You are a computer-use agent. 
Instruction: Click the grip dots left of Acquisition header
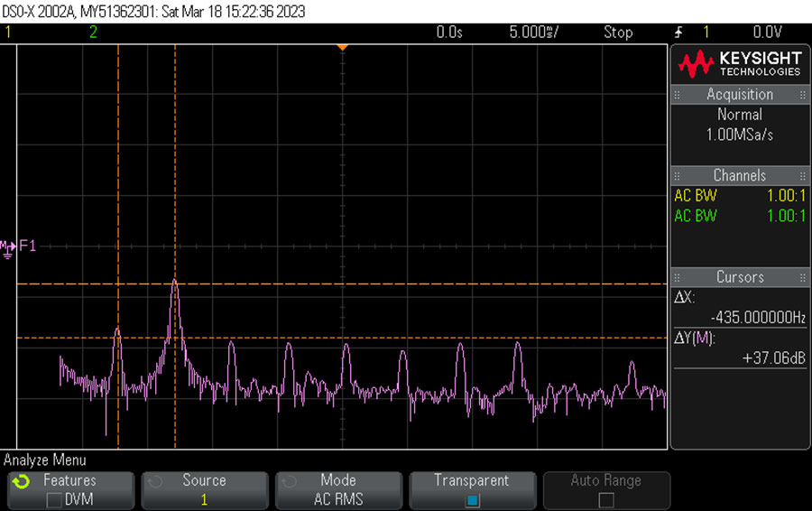coord(677,95)
